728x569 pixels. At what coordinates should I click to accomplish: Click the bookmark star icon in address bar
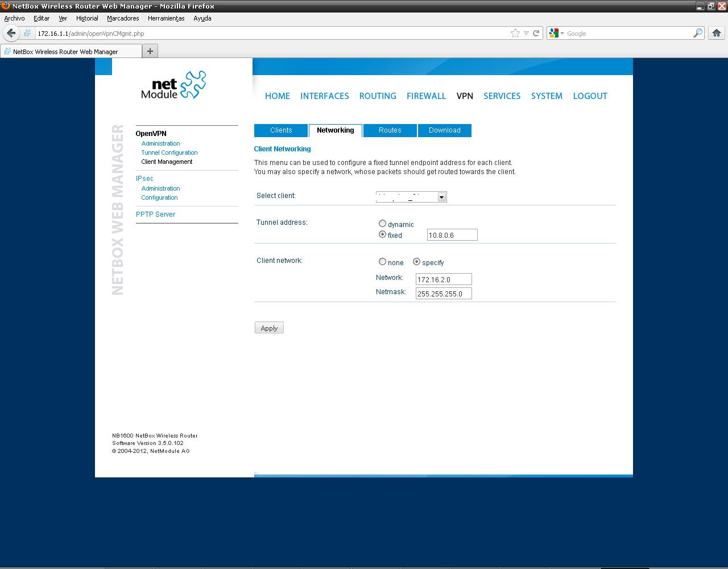[515, 33]
